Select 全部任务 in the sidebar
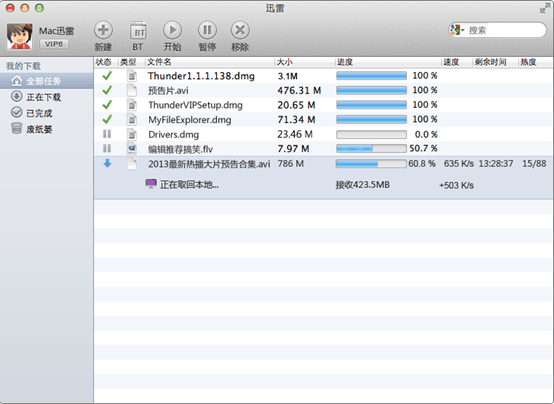554x404 pixels. 47,81
